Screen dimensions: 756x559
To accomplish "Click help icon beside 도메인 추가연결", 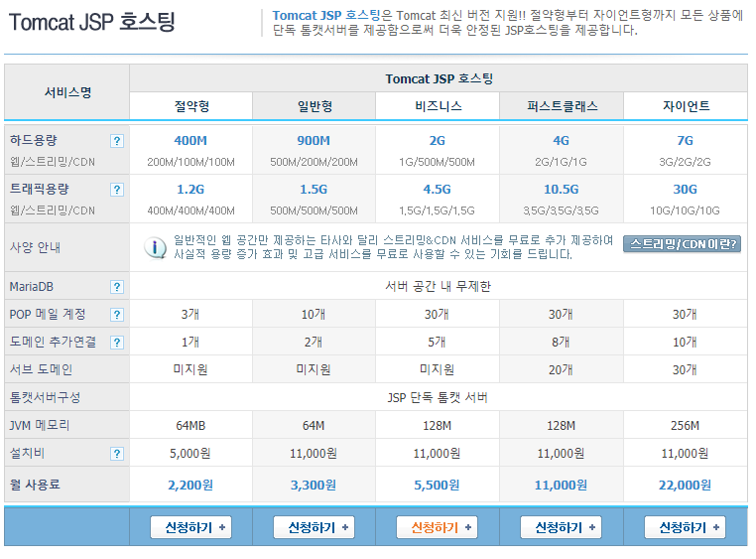I will (x=117, y=343).
